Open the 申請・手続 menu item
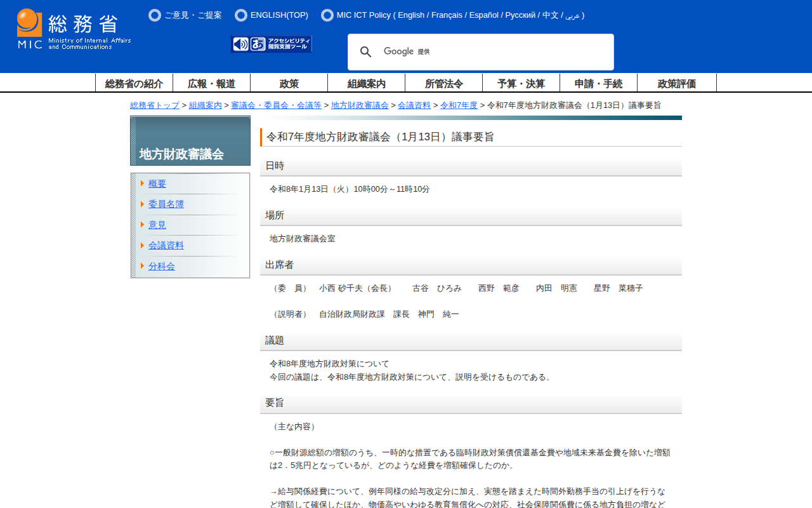 [x=598, y=83]
